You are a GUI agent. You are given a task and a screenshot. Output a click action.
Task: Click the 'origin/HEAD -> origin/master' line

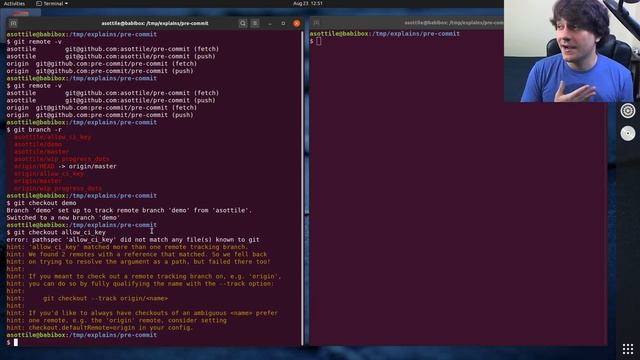pos(65,167)
